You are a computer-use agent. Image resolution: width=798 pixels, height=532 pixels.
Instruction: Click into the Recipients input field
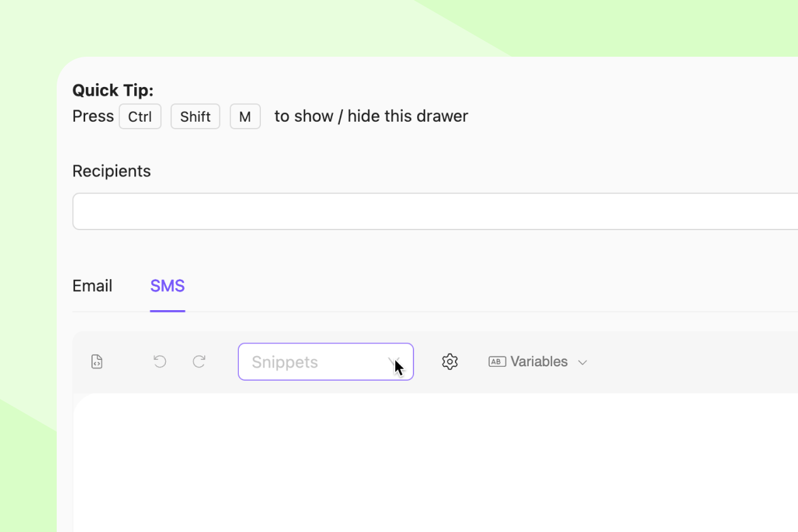point(435,212)
